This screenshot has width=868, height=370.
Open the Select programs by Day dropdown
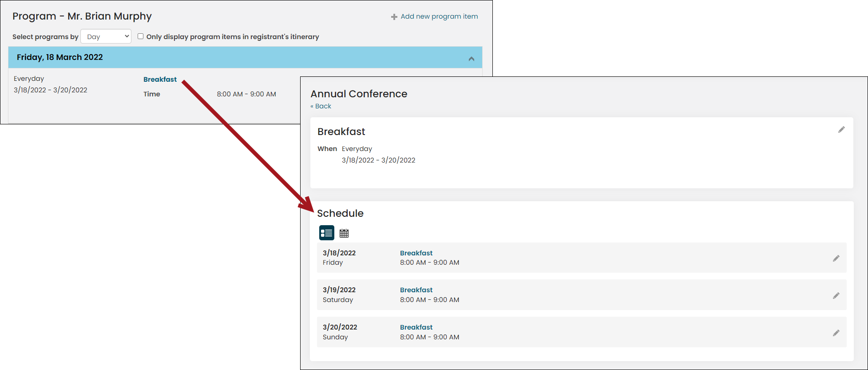coord(106,36)
